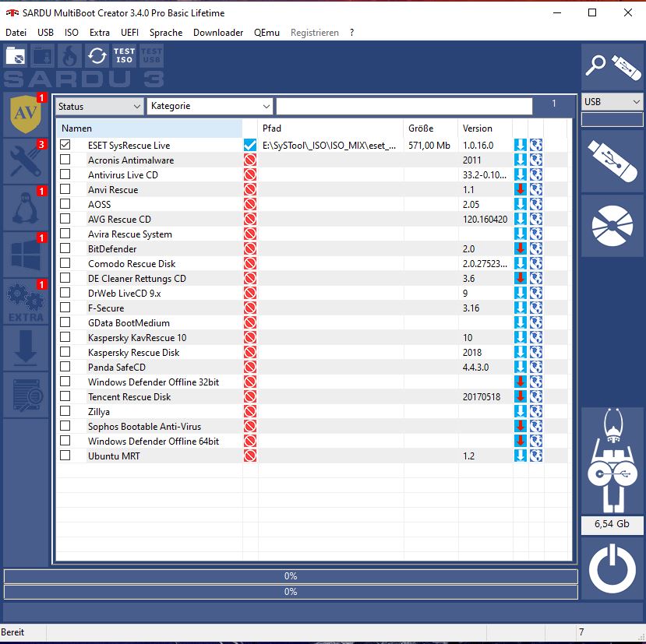Click the lower 0% progress bar
The height and width of the screenshot is (644, 646).
(291, 592)
